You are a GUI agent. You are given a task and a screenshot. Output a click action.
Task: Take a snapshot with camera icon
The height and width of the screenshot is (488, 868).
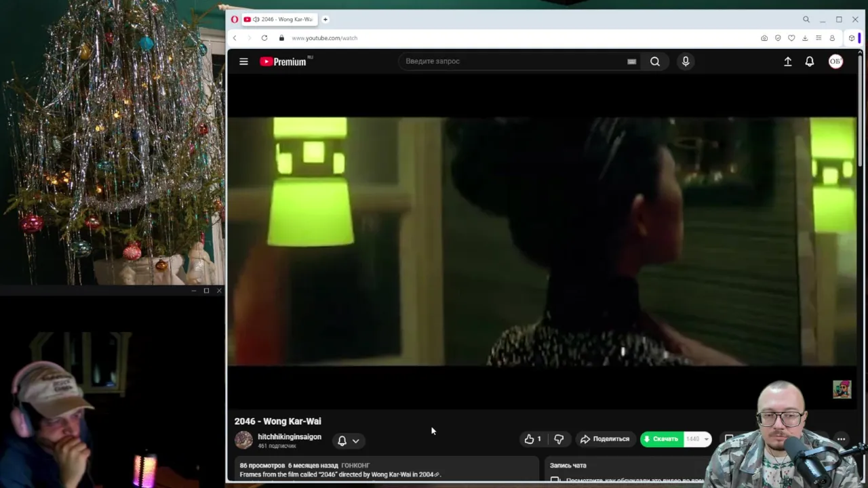[764, 38]
